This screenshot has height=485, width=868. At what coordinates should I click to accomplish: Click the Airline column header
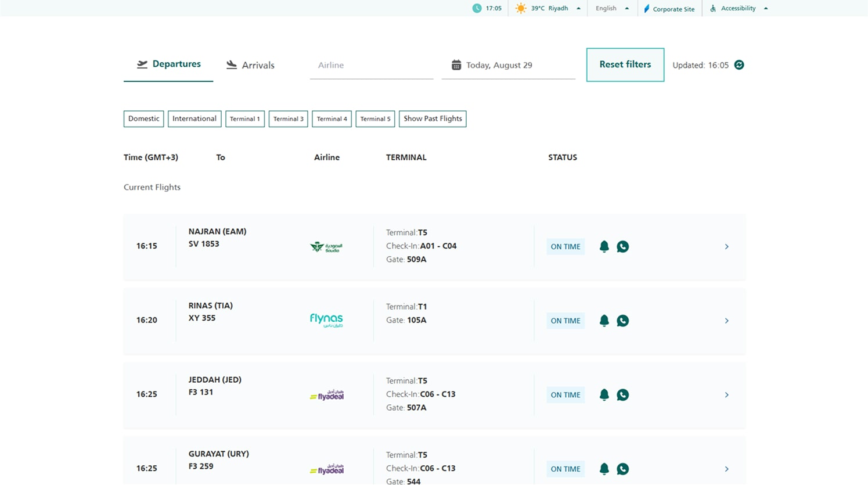[327, 157]
